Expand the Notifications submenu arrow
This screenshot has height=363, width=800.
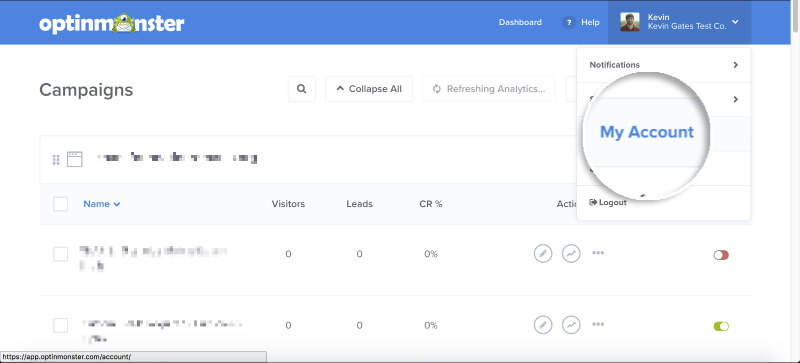(735, 65)
